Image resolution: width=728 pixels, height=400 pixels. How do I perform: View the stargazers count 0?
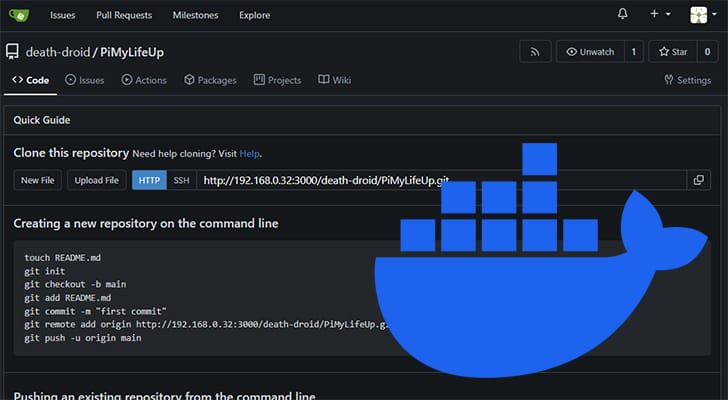pyautogui.click(x=707, y=52)
